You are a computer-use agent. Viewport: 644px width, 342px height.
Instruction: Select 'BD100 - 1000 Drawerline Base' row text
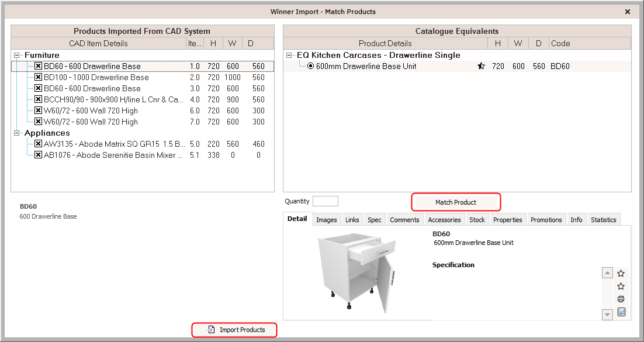(x=96, y=77)
